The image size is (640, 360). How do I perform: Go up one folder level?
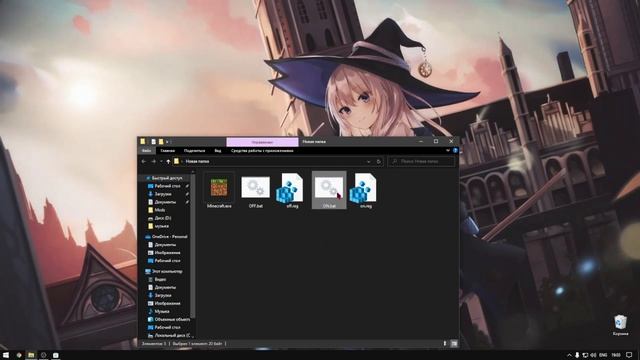click(168, 162)
